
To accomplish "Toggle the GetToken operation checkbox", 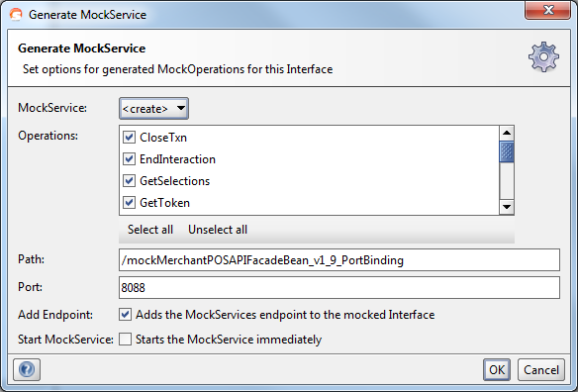I will point(129,203).
